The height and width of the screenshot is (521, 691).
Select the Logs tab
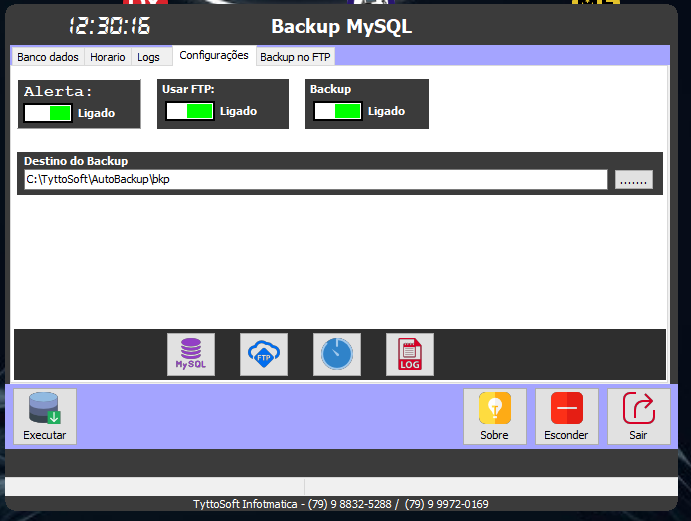pos(148,57)
